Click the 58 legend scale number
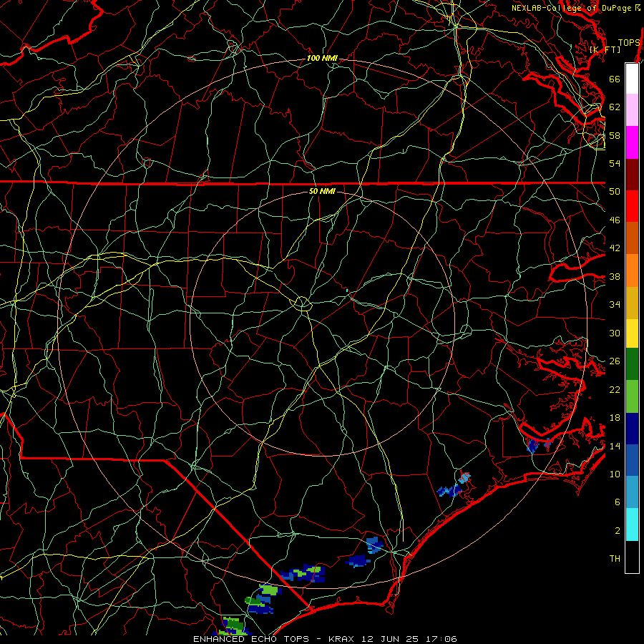 (x=615, y=135)
